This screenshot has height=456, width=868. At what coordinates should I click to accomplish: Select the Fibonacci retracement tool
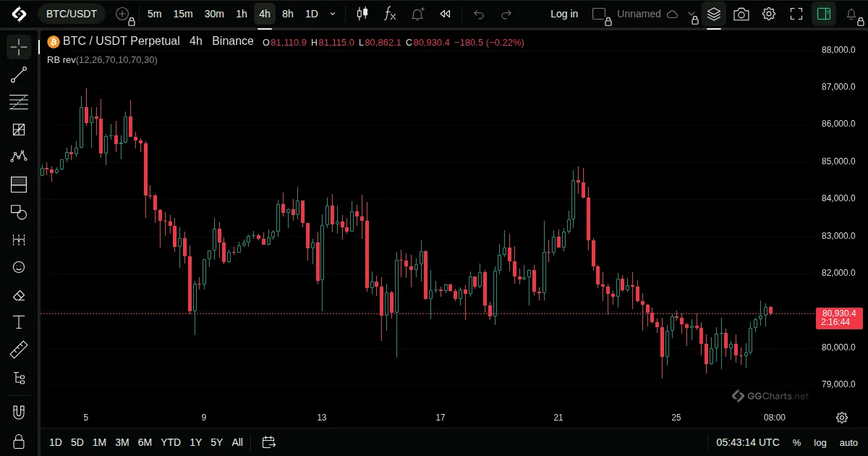(19, 102)
